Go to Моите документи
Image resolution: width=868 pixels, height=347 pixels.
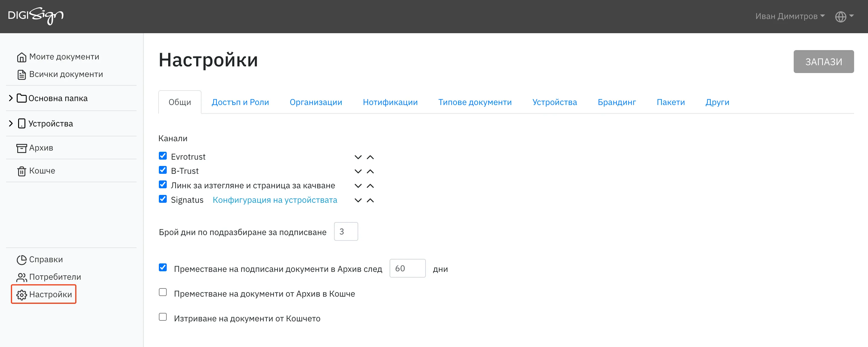click(x=64, y=56)
